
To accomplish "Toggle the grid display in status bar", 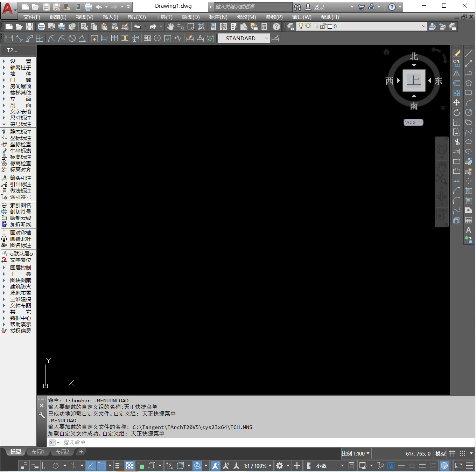I will pos(452,453).
